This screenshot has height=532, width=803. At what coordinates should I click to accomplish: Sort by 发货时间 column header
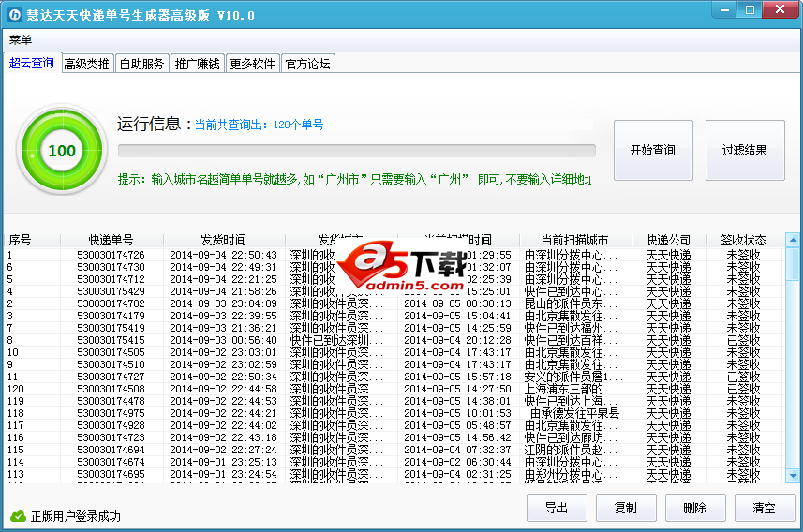click(223, 240)
